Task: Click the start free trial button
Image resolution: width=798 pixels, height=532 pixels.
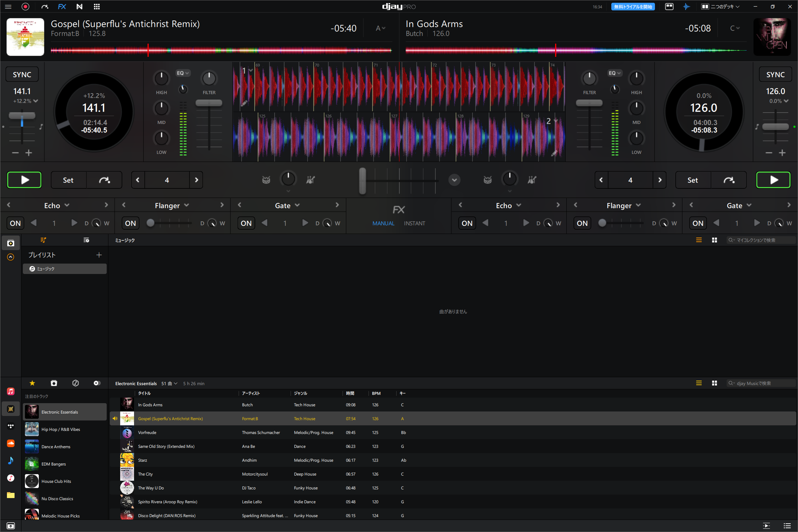Action: pyautogui.click(x=633, y=7)
